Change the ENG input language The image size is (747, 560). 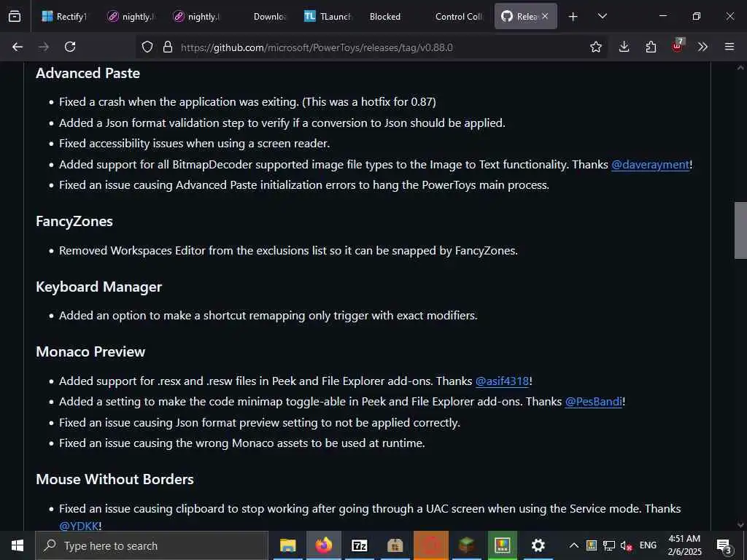(648, 545)
